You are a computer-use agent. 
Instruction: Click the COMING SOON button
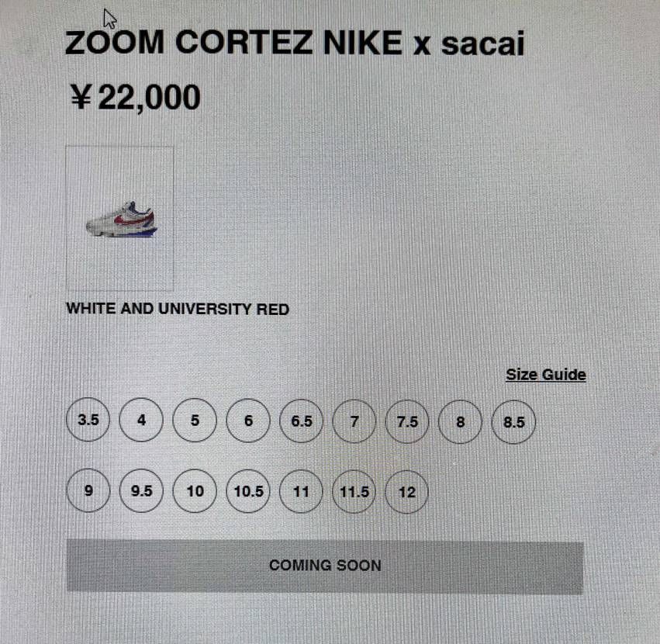325,566
